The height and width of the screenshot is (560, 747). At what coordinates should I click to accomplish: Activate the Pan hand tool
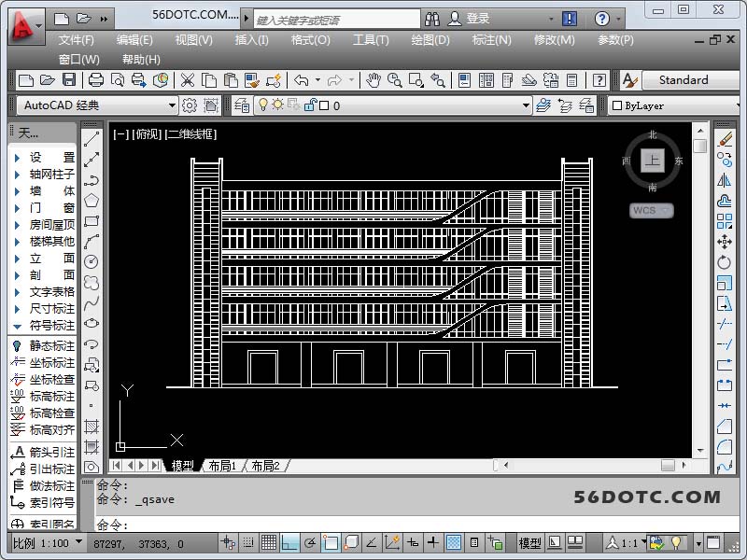pyautogui.click(x=373, y=81)
